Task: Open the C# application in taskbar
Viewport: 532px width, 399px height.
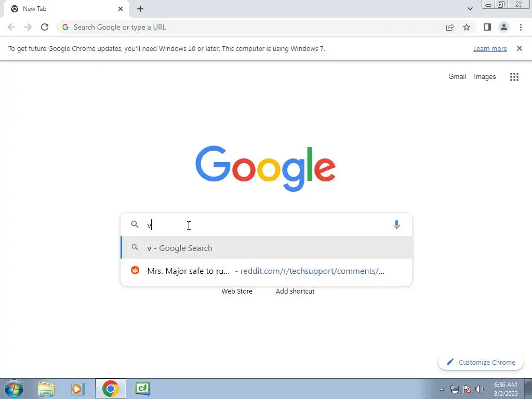Action: [x=143, y=389]
